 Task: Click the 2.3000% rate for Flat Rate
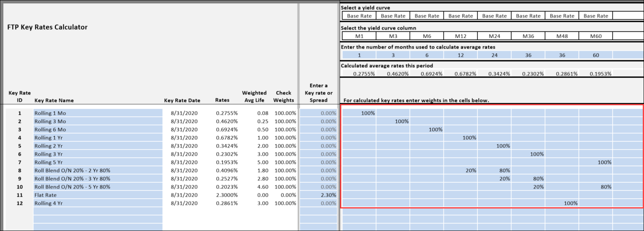point(227,195)
